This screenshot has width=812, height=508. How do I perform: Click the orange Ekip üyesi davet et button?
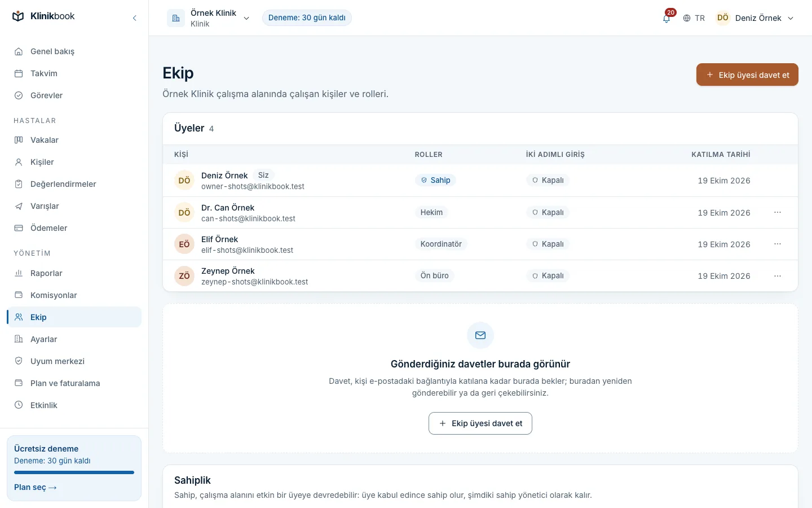(747, 75)
